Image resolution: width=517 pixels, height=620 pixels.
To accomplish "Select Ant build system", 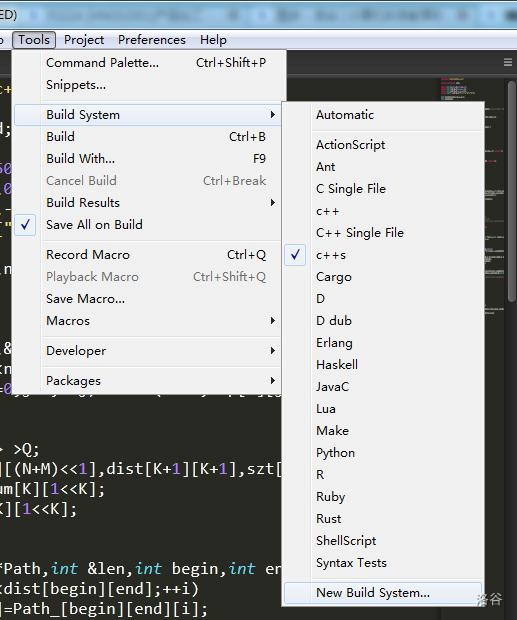I will [x=383, y=167].
